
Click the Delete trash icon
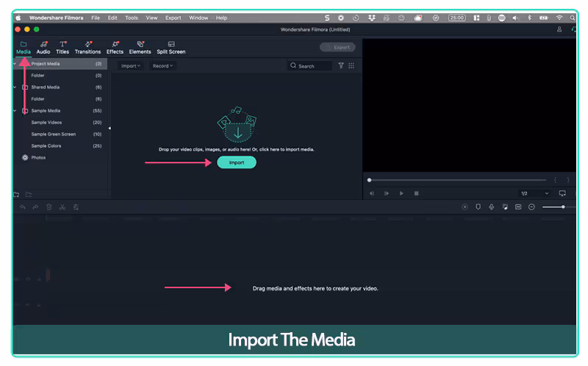tap(49, 207)
